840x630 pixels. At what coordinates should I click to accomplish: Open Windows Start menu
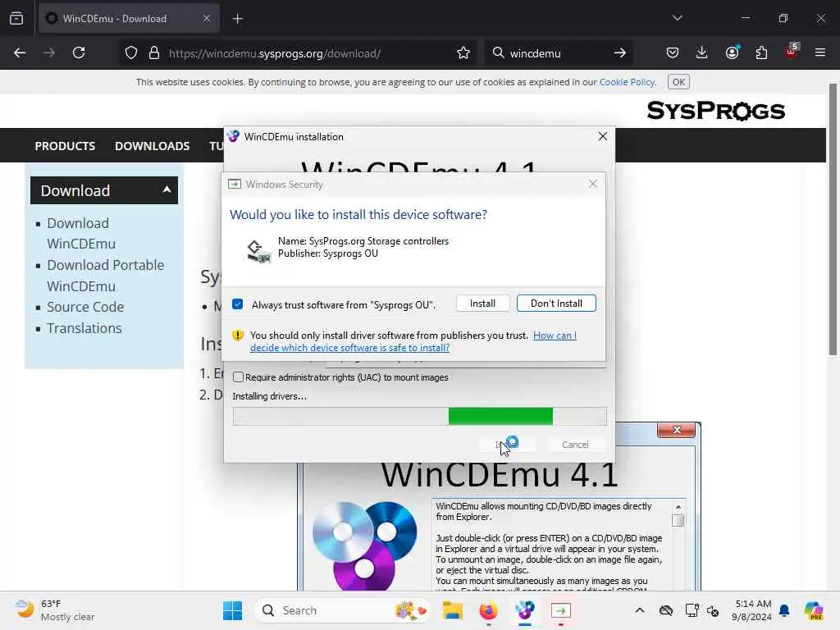[232, 610]
